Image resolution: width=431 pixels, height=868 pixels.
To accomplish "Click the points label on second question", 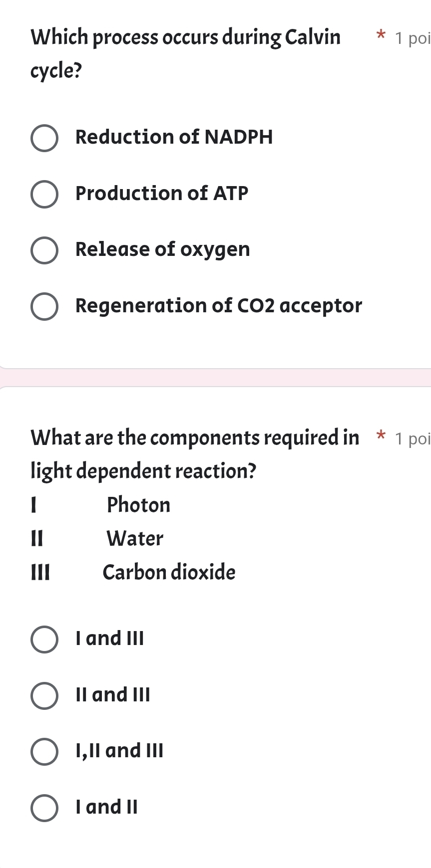I will click(x=411, y=439).
